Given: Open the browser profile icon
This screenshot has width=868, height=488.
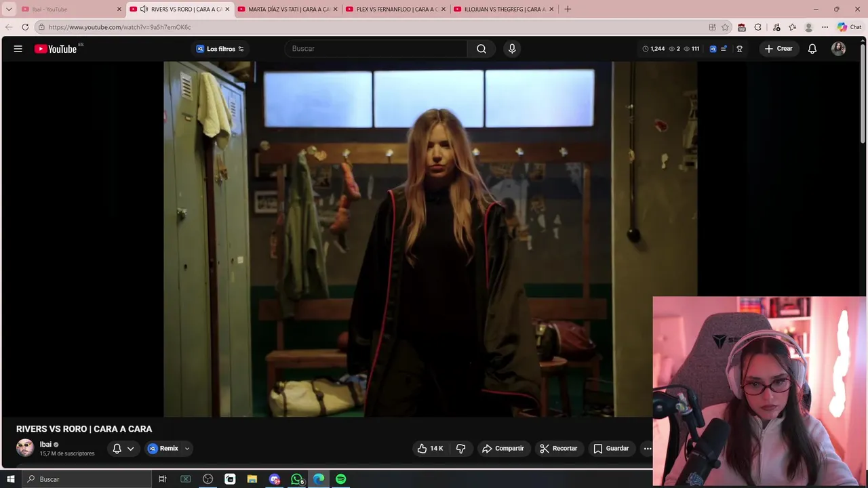Looking at the screenshot, I should coord(808,27).
